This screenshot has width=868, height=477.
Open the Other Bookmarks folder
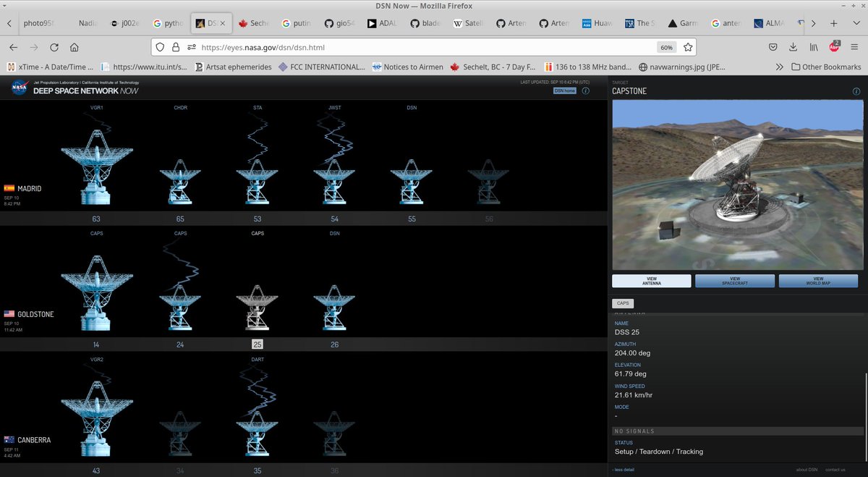(x=826, y=67)
